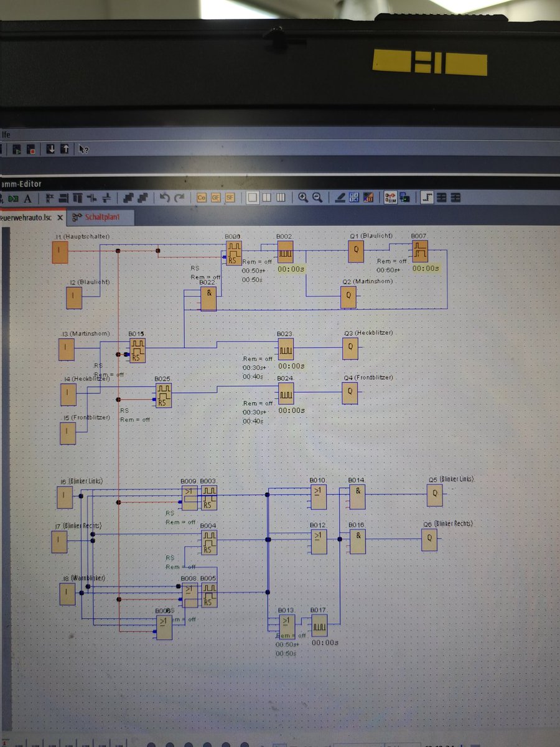This screenshot has width=560, height=747.
Task: Toggle the connection line routing icon
Action: 427,197
